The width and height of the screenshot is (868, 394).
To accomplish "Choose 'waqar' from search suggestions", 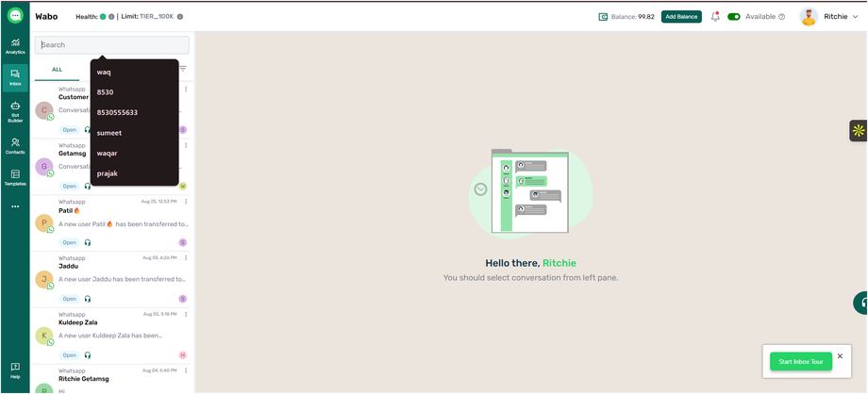I will click(135, 154).
